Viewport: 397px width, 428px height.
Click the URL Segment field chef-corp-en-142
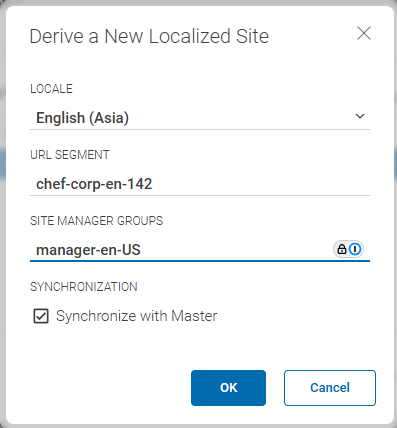(200, 184)
